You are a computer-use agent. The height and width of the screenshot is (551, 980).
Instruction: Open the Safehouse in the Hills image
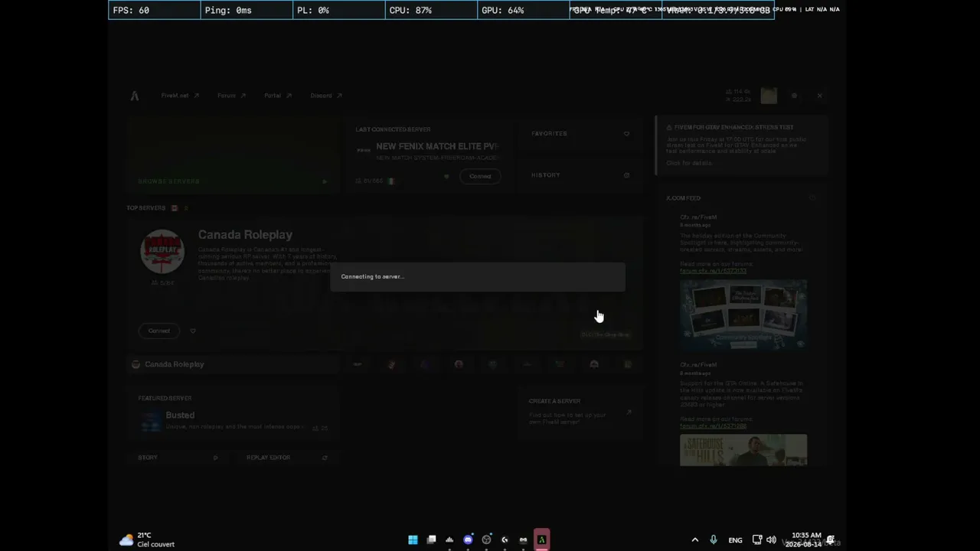click(743, 450)
